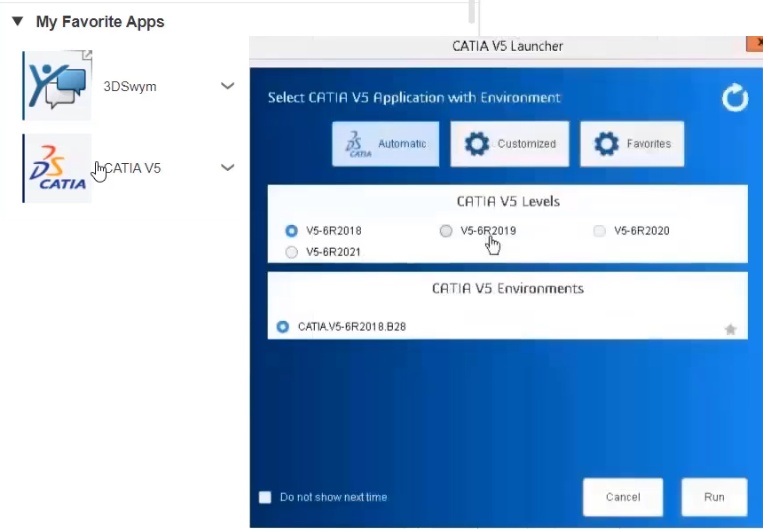
Task: Choose the V5-6R2019 level radio button
Action: (446, 231)
